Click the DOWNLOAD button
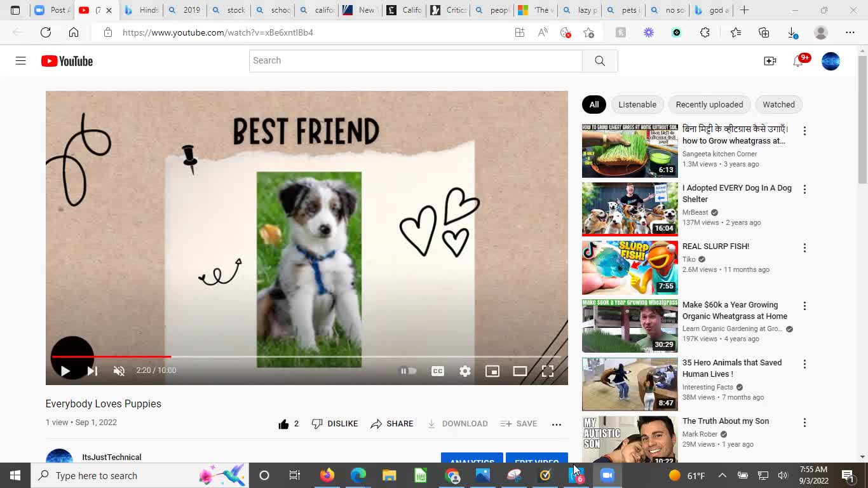 tap(458, 424)
